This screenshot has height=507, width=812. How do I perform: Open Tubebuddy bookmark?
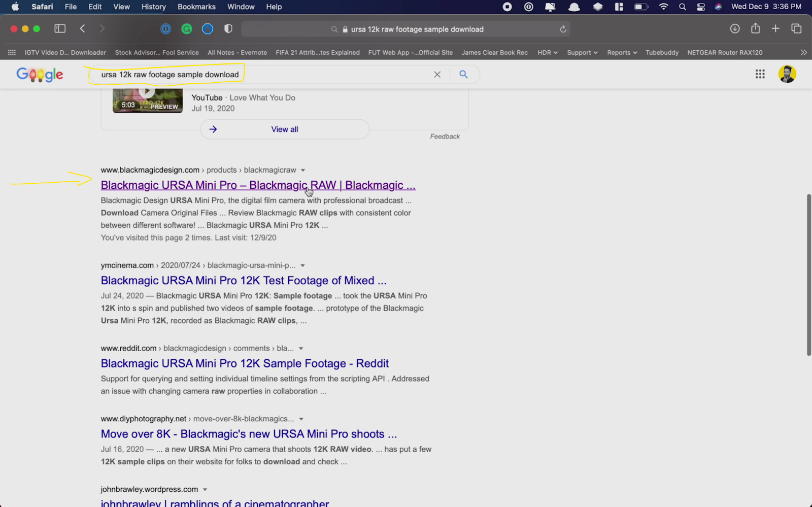[x=662, y=52]
